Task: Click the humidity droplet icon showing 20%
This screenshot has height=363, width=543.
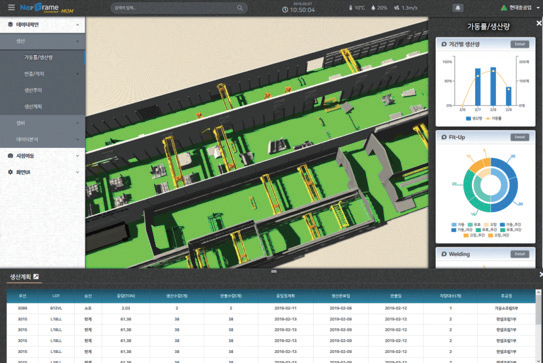Action: [373, 8]
